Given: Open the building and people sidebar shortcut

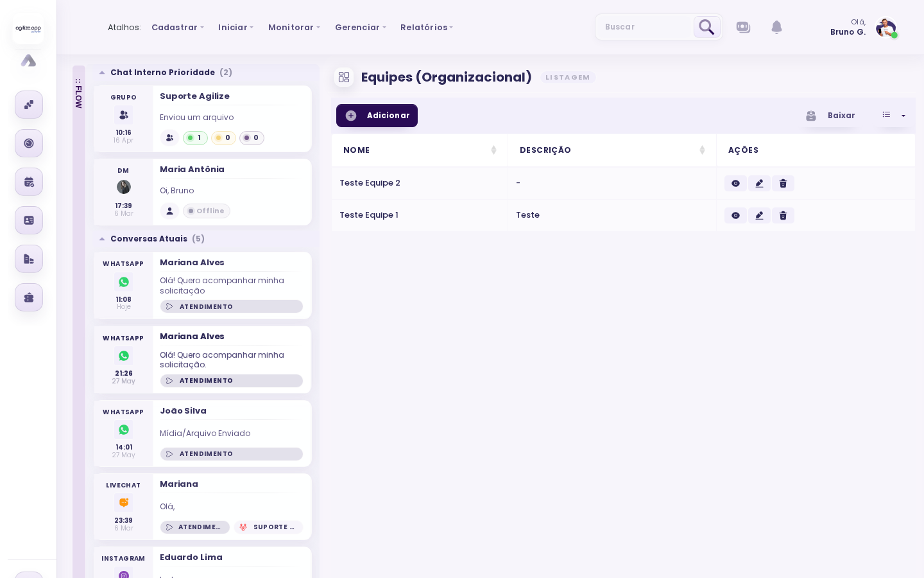Looking at the screenshot, I should point(29,259).
